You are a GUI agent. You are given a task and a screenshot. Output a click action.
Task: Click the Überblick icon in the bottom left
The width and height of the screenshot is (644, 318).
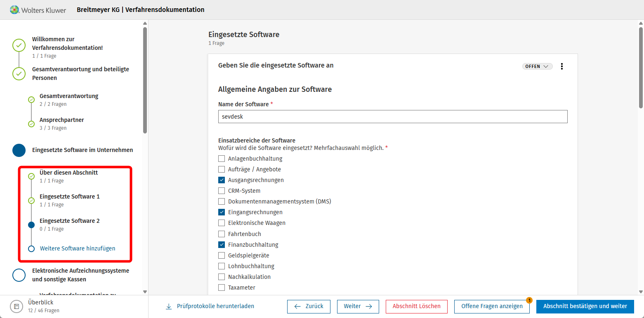point(17,306)
